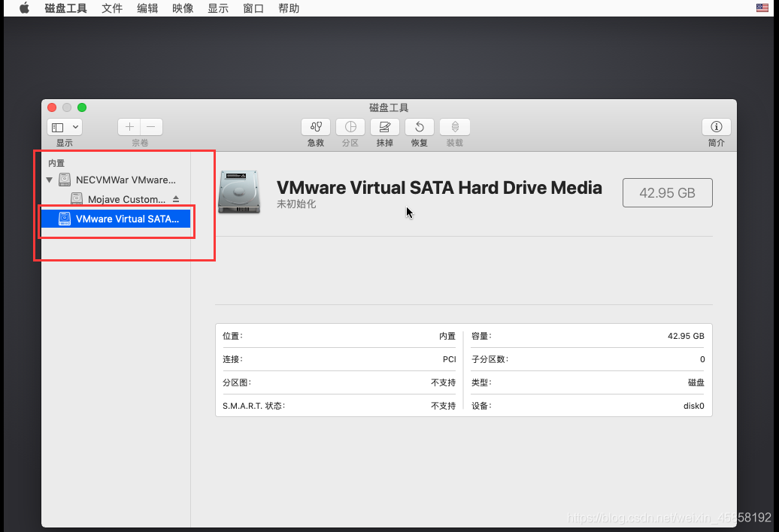Click the add volume plus button

click(x=129, y=127)
